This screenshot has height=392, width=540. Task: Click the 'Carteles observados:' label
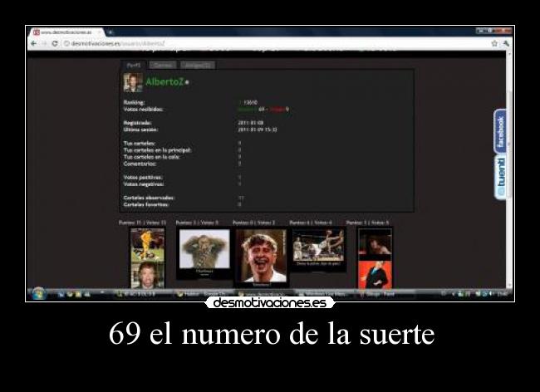coord(149,198)
